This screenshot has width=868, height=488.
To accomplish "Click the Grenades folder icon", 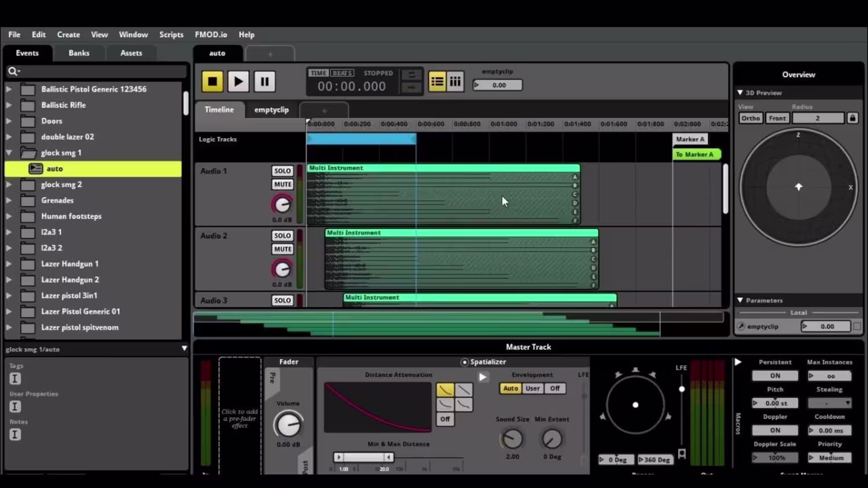I will [x=28, y=201].
